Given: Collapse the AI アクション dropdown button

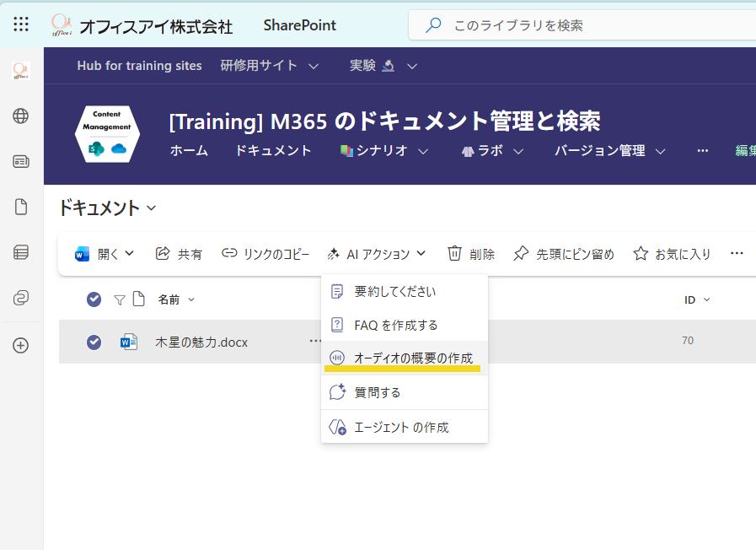Looking at the screenshot, I should coord(376,254).
